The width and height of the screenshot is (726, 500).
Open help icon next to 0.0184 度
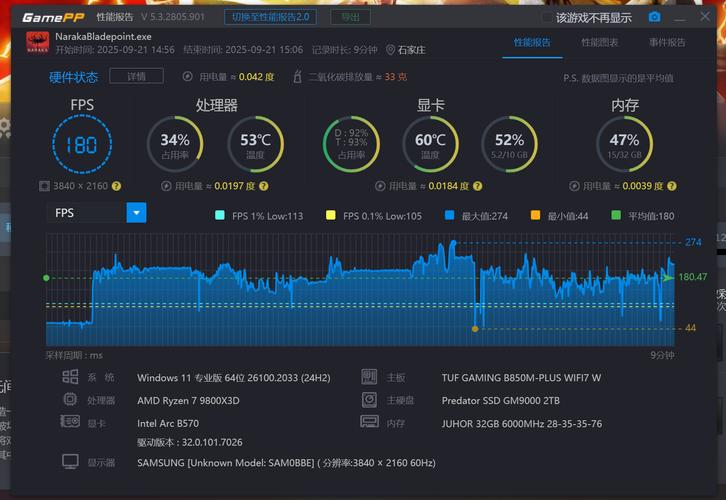click(478, 186)
